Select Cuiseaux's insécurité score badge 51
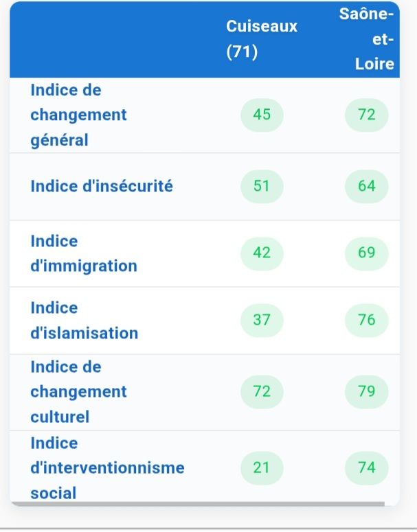This screenshot has height=532, width=417. (x=262, y=186)
